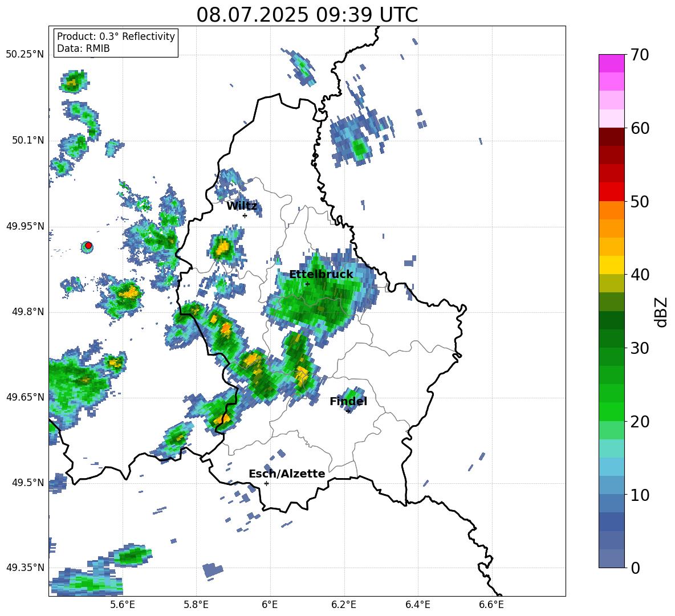Click the 5.8°E longitude label
Screen dimensions: 675x616
click(196, 605)
